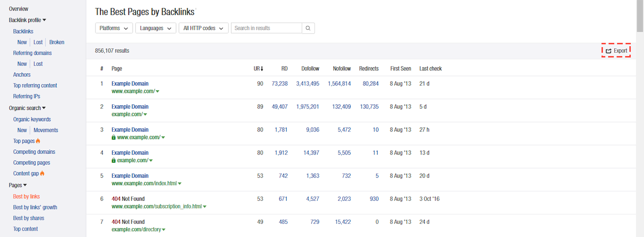
Task: Click the 49,407 referring domains value
Action: click(280, 107)
